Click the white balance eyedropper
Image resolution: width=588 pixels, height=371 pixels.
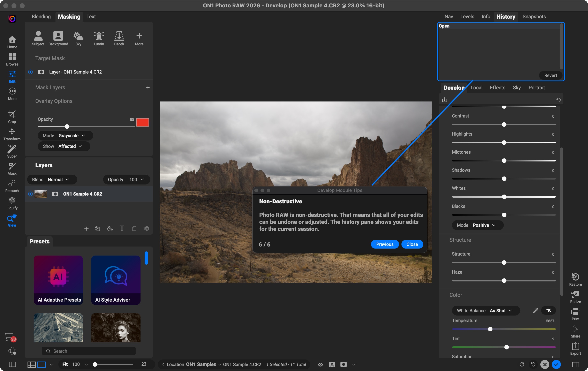coord(535,310)
